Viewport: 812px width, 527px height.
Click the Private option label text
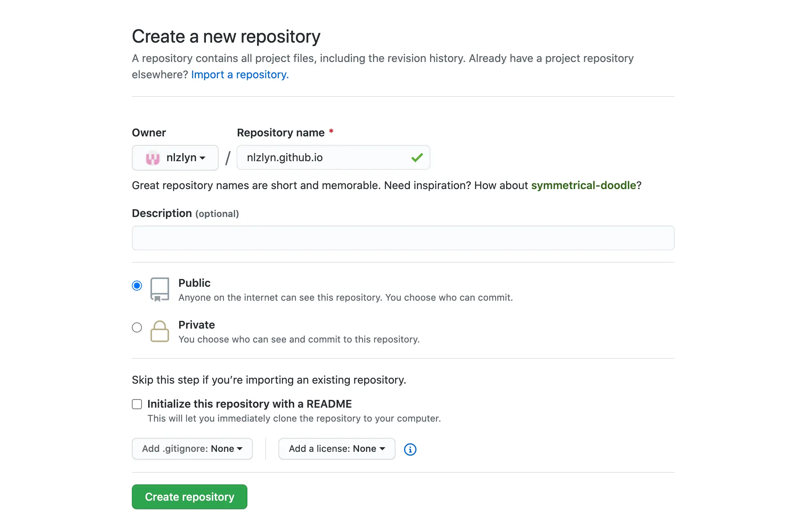196,325
